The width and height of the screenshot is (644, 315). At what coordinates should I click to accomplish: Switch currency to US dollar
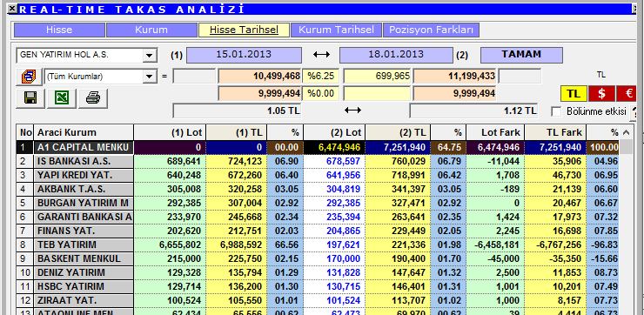pos(601,94)
